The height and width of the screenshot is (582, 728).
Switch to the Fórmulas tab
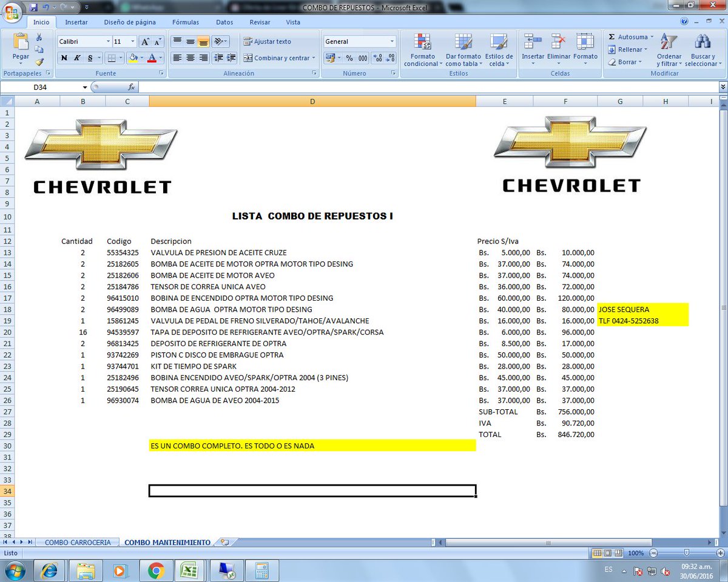186,22
